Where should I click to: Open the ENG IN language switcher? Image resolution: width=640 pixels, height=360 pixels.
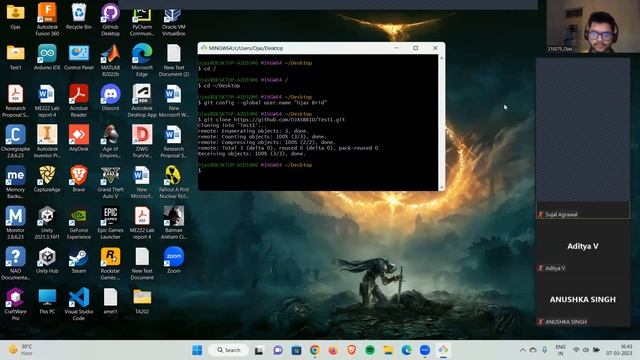tap(560, 350)
